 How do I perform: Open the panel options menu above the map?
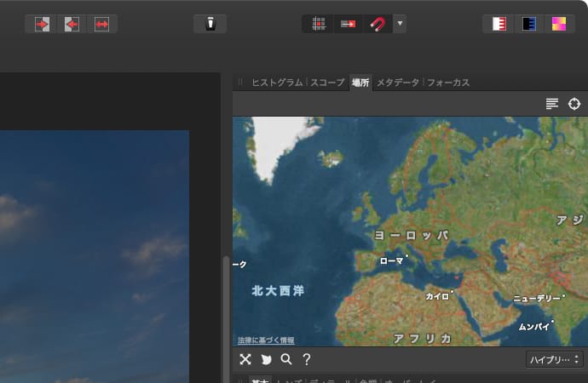click(x=552, y=104)
